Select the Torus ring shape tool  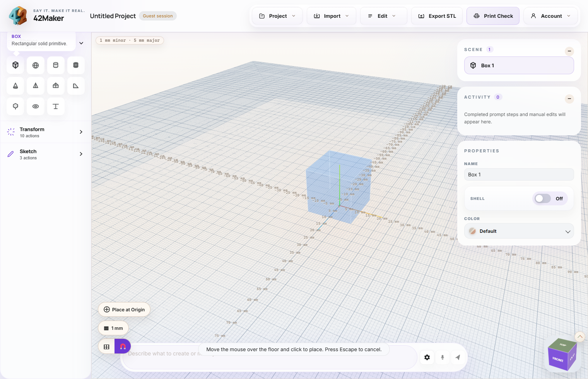[x=36, y=106]
